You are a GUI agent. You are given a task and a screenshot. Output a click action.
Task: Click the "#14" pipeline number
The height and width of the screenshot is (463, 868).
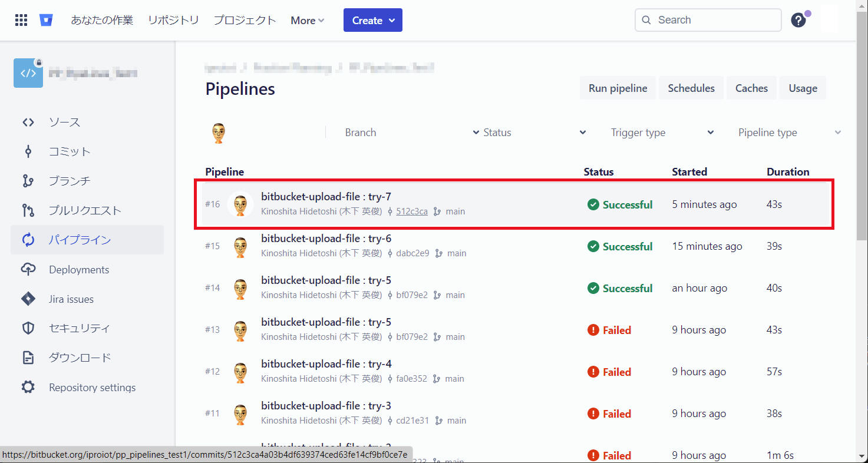point(213,288)
